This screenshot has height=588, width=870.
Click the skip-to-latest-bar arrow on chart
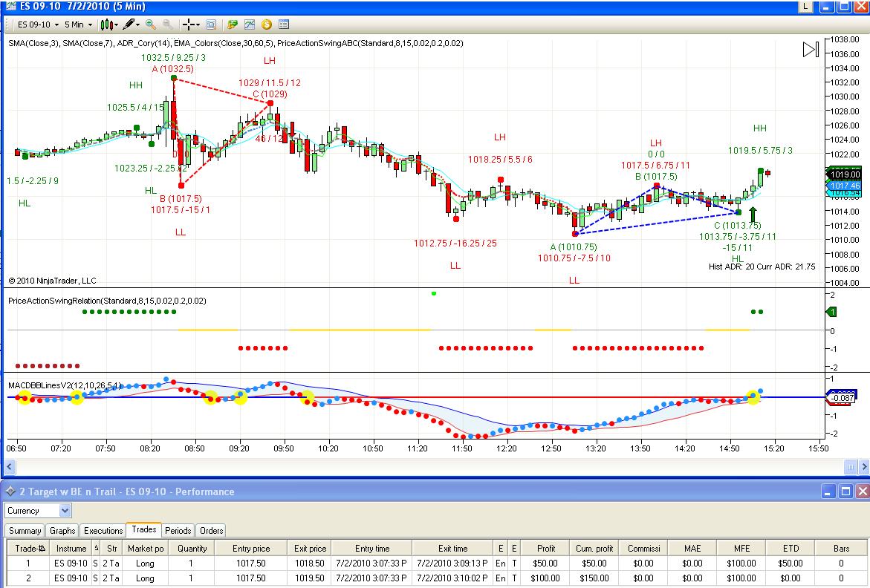pyautogui.click(x=810, y=50)
